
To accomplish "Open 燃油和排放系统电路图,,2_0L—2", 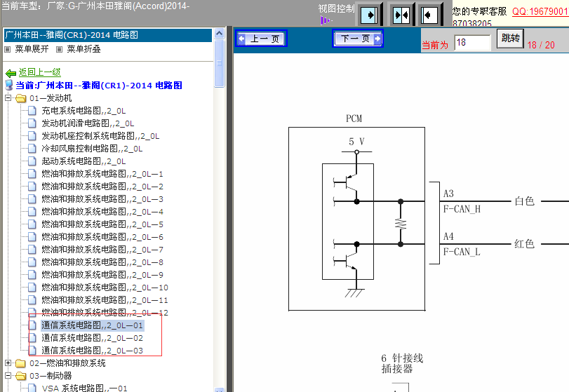I will [x=102, y=187].
